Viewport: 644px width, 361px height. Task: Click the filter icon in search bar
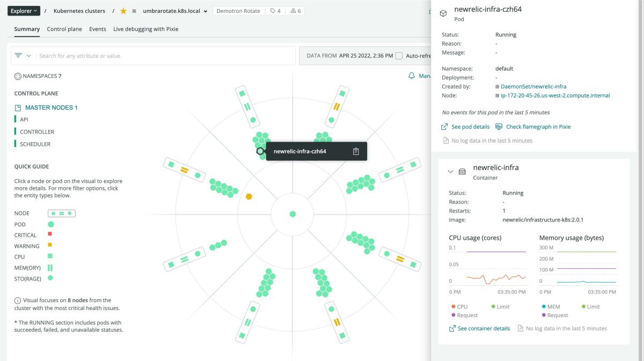tap(19, 56)
